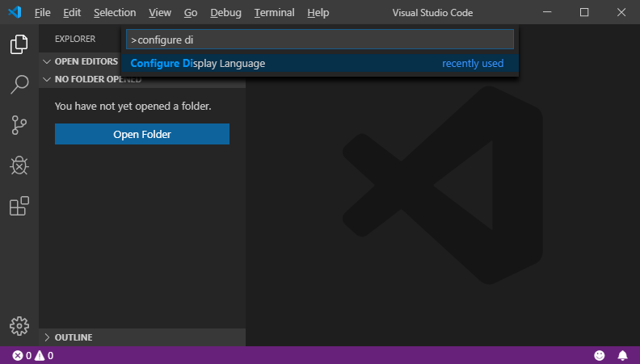Open the Edit menu
Viewport: 640px width, 364px height.
coord(72,13)
